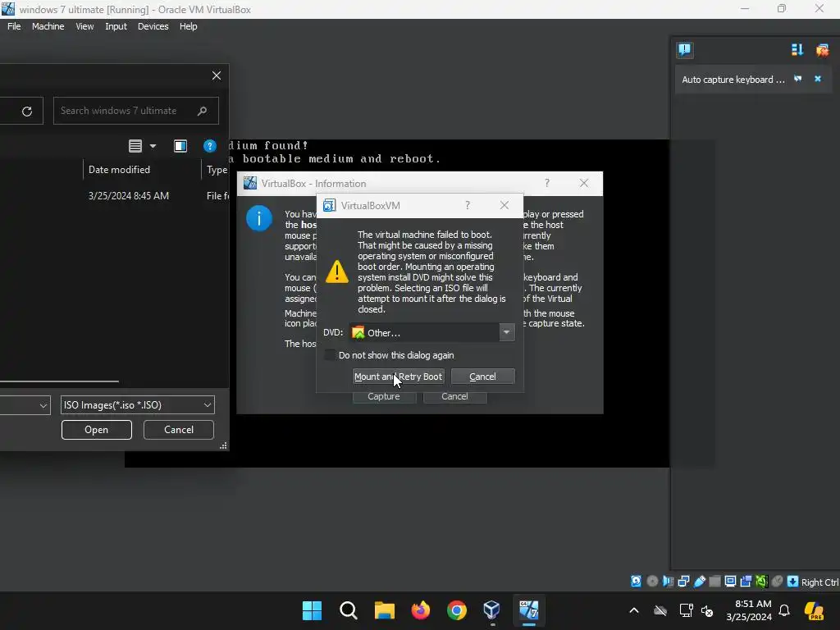Screen dimensions: 840x630
Task: Click the horizontal scrollbar in file dialog
Action: coord(59,381)
